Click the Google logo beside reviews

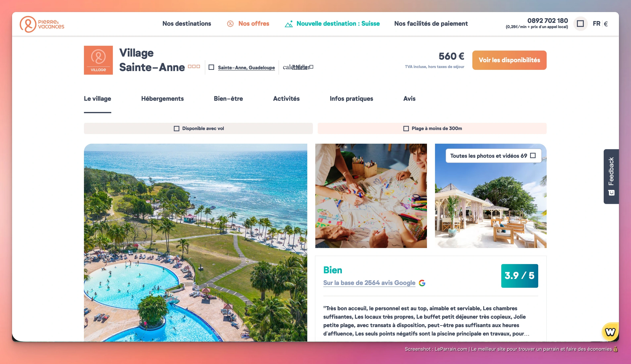tap(422, 283)
